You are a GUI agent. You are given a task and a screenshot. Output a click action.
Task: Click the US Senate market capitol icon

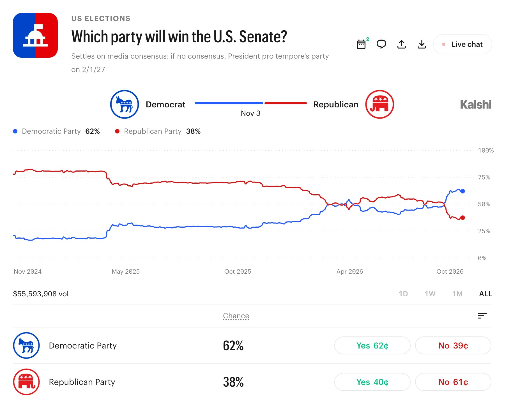pyautogui.click(x=35, y=35)
